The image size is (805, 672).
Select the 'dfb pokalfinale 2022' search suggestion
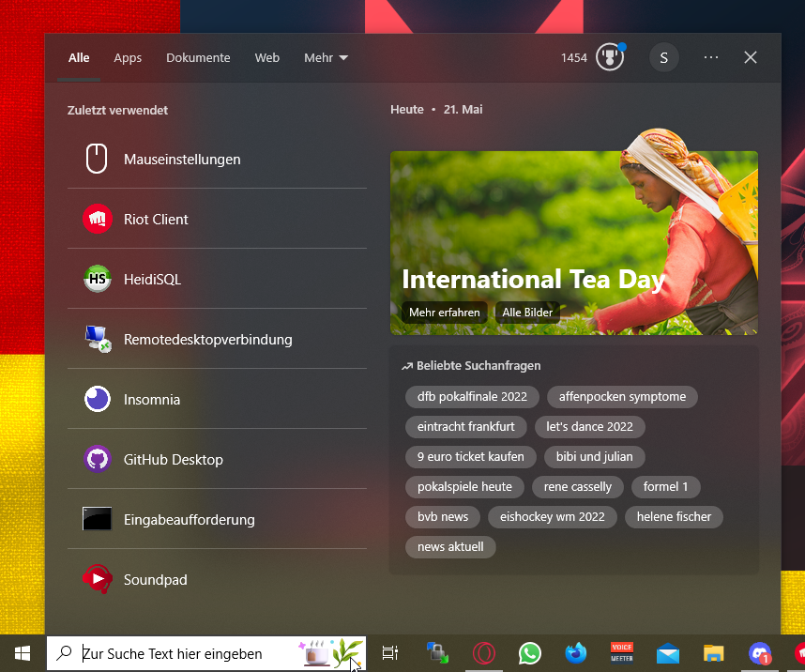coord(472,397)
